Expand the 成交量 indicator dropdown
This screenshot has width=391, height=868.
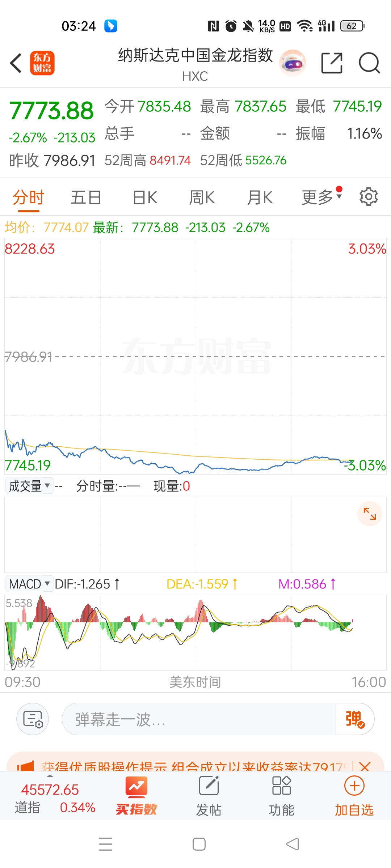click(x=29, y=486)
